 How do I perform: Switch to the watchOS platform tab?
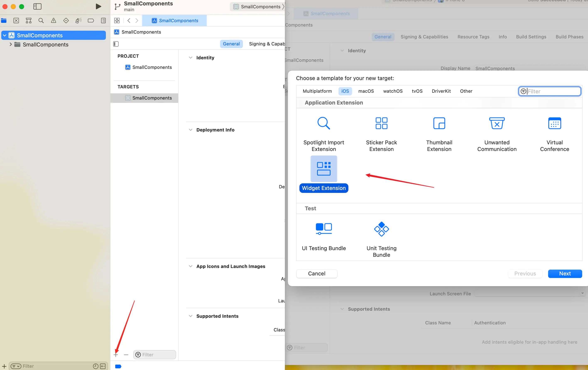point(393,91)
